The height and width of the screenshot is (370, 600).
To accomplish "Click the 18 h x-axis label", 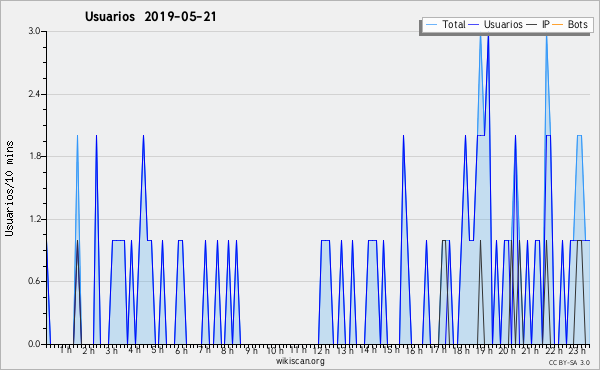I will coord(461,350).
